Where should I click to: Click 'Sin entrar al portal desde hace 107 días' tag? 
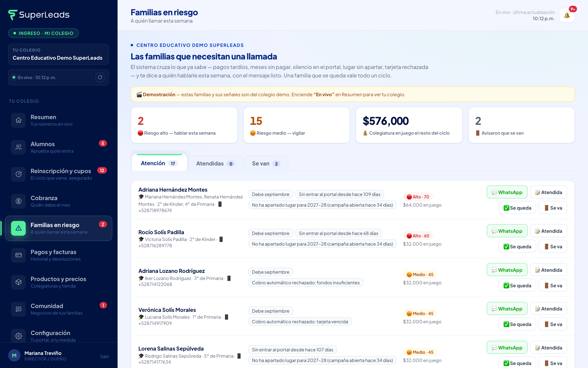[292, 350]
